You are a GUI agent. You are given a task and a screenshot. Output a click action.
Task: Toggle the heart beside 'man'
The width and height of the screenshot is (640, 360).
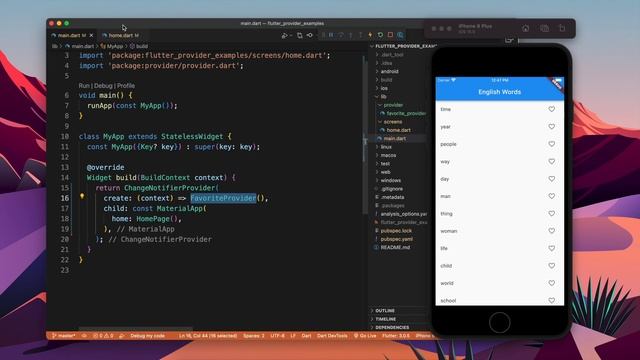(551, 196)
